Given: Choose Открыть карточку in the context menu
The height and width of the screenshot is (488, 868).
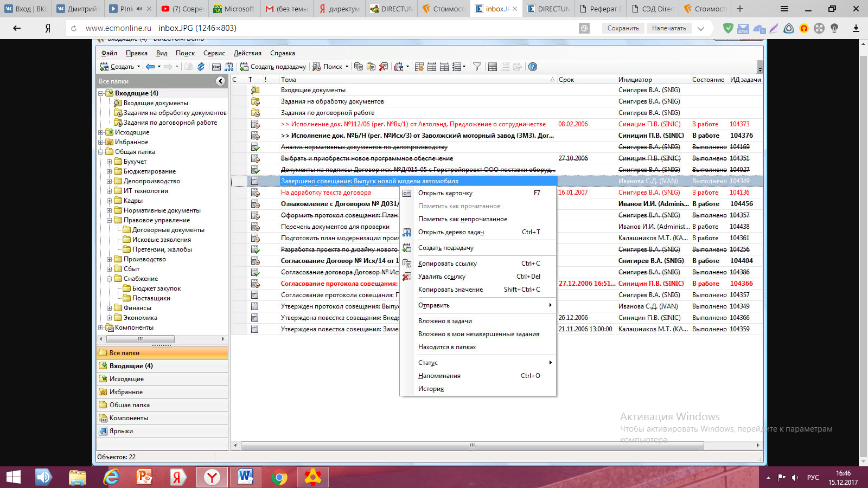Looking at the screenshot, I should pyautogui.click(x=445, y=193).
